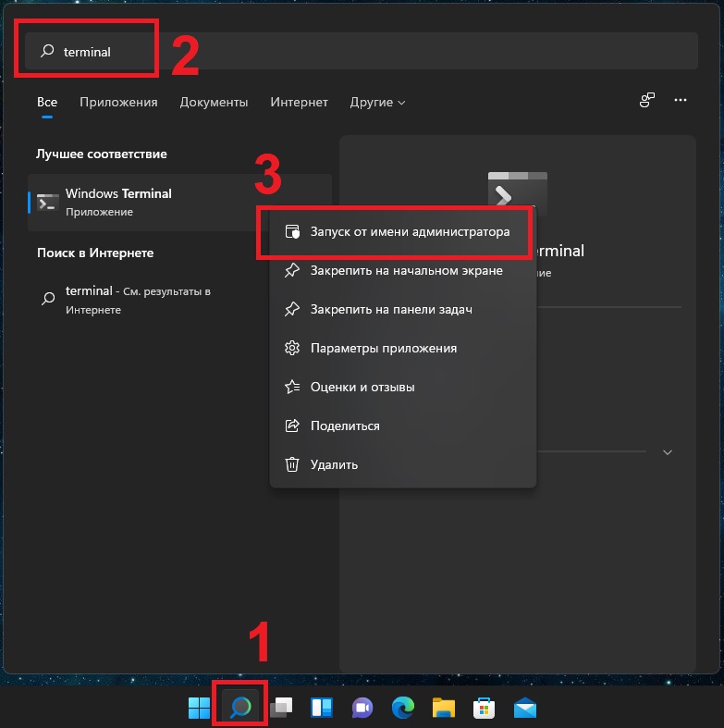
Task: Switch to the Приложения tab
Action: pyautogui.click(x=118, y=102)
